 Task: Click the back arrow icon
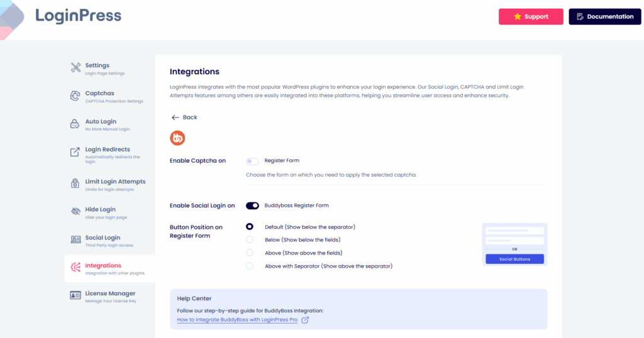(x=175, y=117)
